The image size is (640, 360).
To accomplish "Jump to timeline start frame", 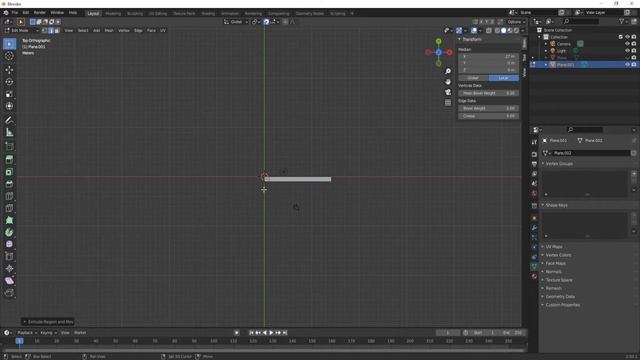I will click(251, 333).
